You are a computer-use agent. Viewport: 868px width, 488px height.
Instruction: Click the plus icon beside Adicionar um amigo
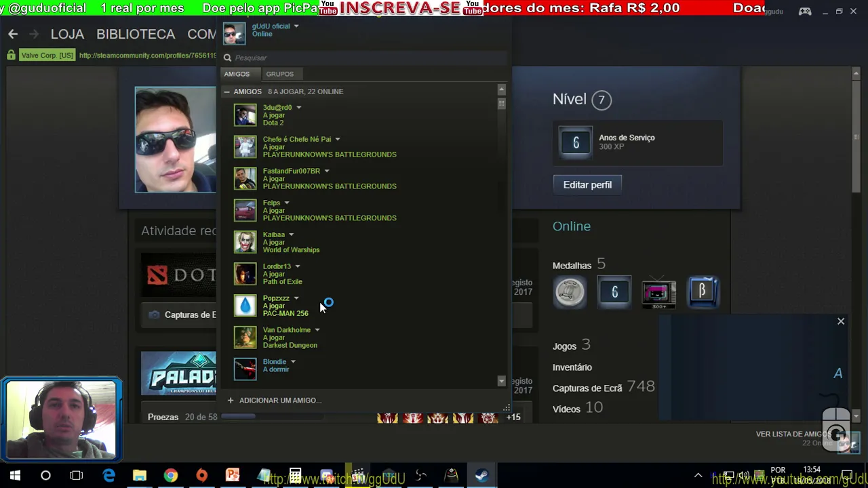231,400
